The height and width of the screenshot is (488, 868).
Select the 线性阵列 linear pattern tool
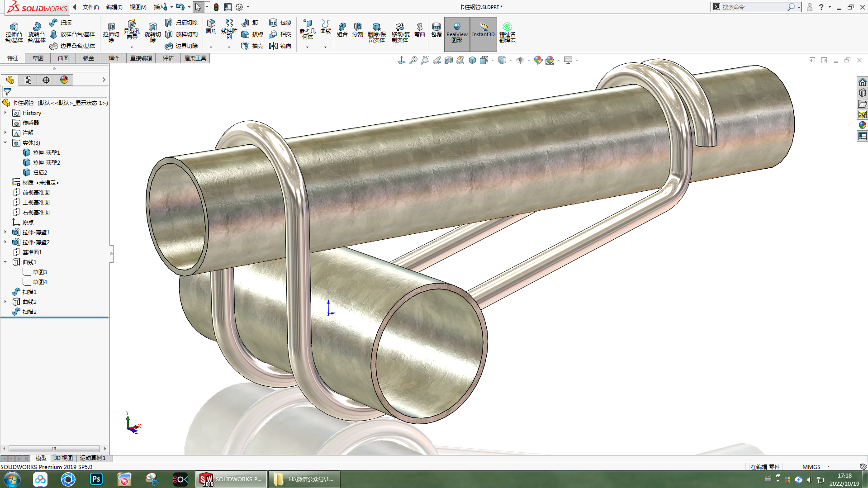[x=229, y=29]
